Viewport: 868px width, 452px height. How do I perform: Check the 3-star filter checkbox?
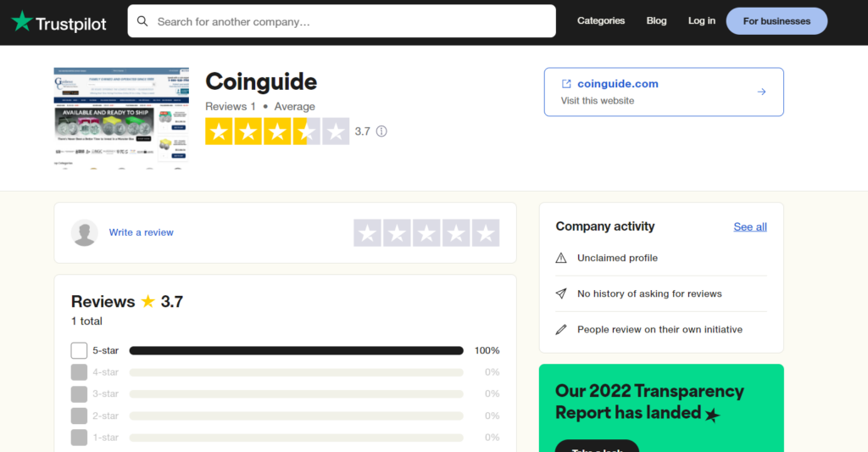79,393
